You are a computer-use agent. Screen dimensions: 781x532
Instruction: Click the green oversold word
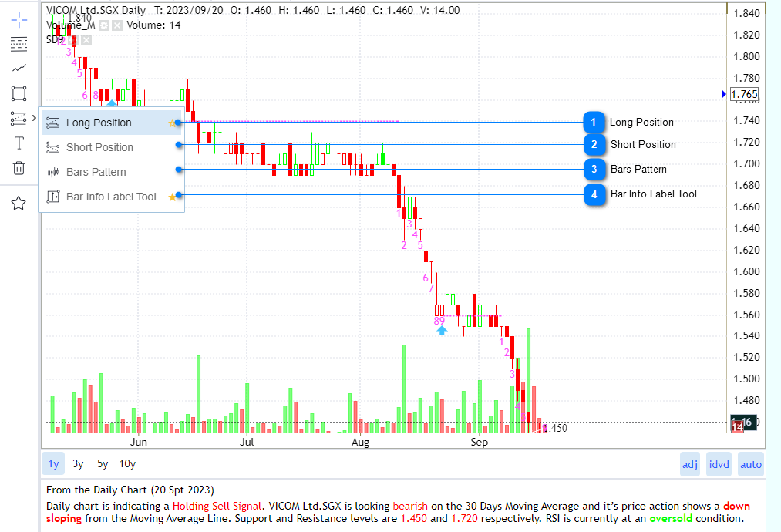[x=671, y=519]
